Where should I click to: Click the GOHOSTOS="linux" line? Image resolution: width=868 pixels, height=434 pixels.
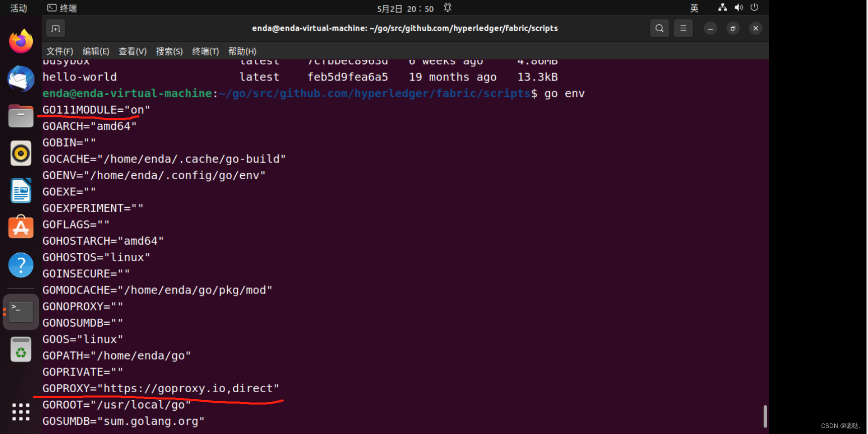coord(96,257)
